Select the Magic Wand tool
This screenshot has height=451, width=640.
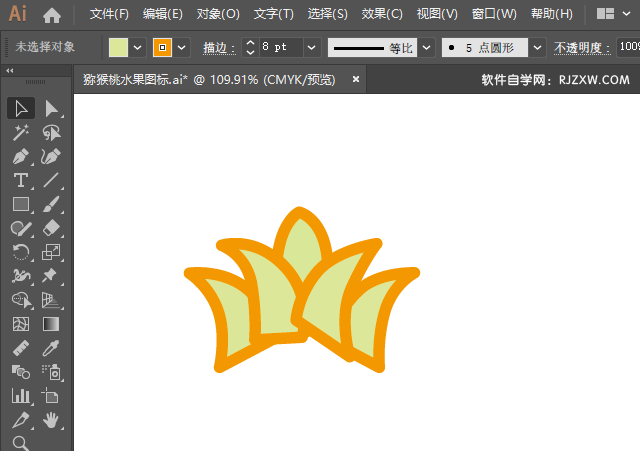coord(21,133)
